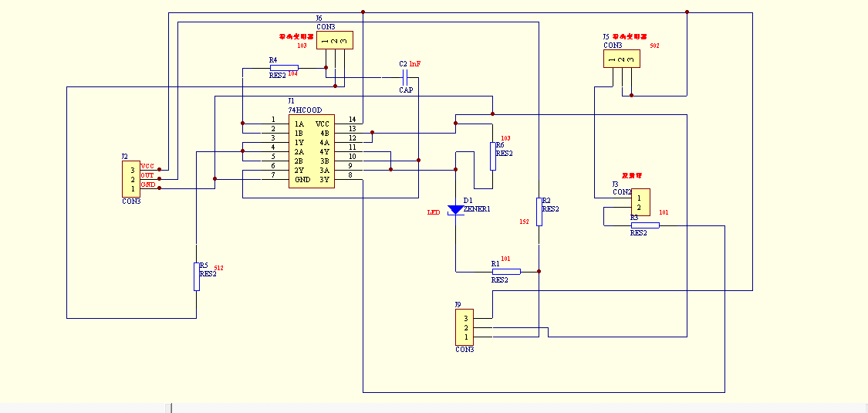Click pin name '4B' inside the chip
Screen dimensions: 868x413
[324, 134]
